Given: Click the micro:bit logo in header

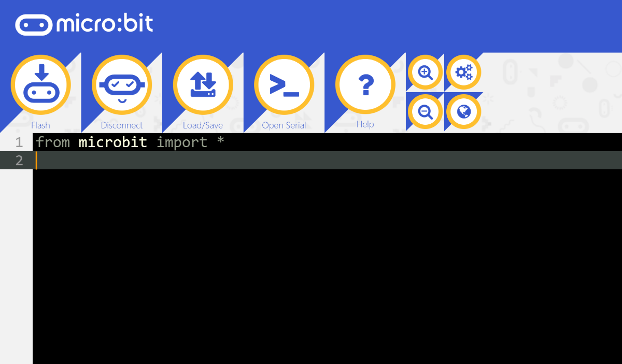Looking at the screenshot, I should coord(84,24).
